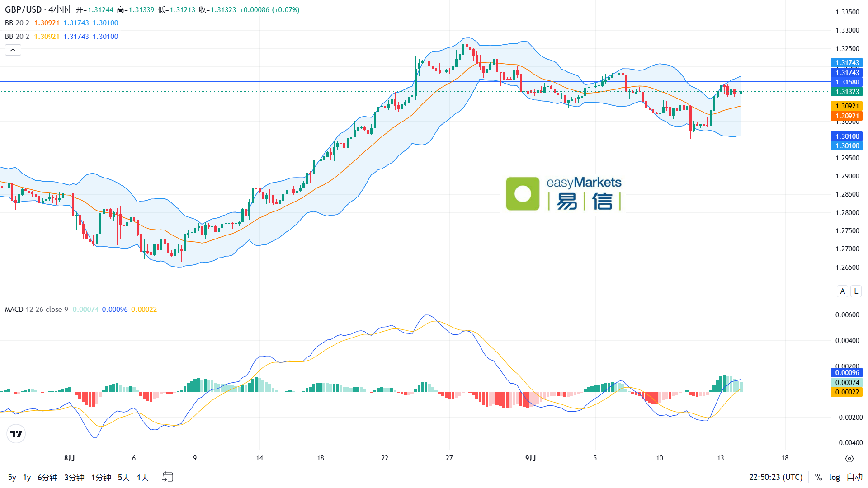The width and height of the screenshot is (868, 488).
Task: Collapse the indicator legend with chevron
Action: 13,50
